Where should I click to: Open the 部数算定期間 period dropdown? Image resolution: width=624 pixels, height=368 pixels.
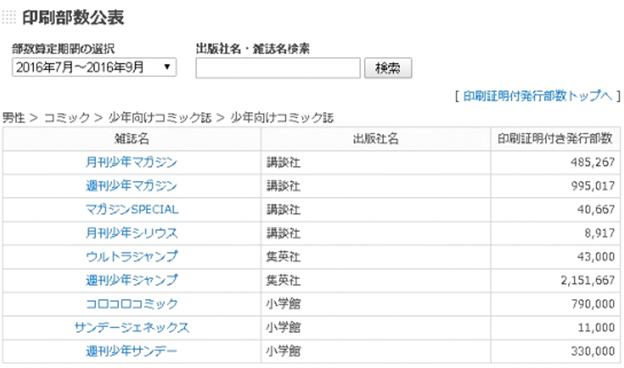(94, 67)
